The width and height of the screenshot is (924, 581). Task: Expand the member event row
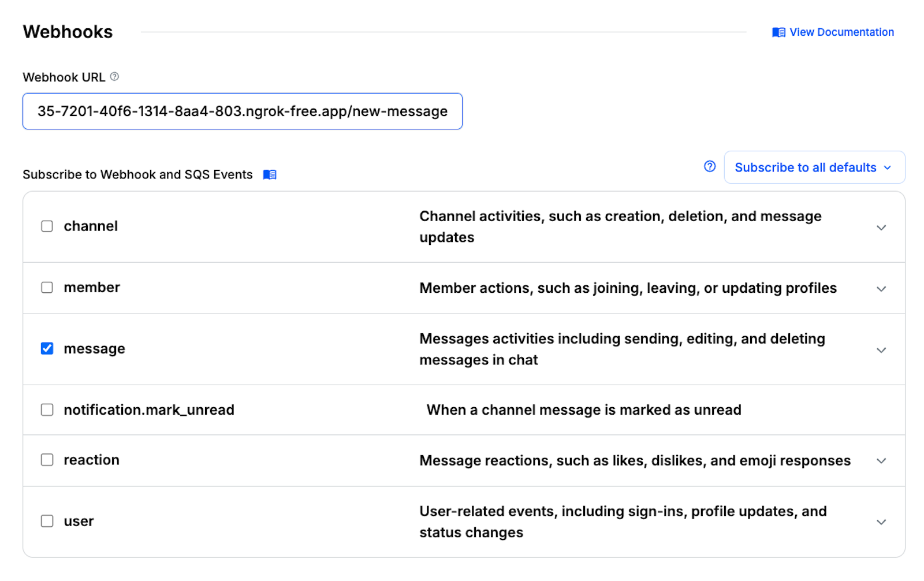tap(881, 288)
